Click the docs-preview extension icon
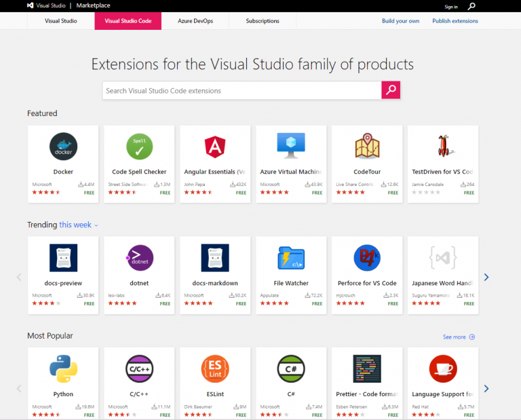The height and width of the screenshot is (420, 521). click(63, 258)
